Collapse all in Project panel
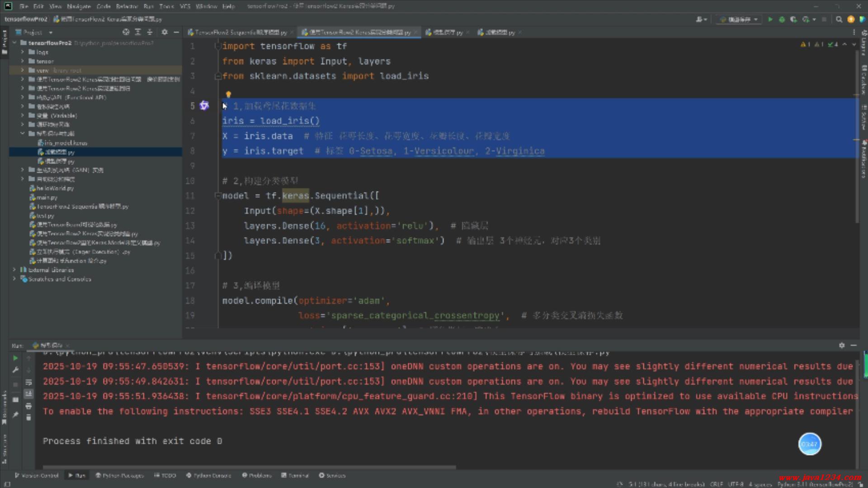The image size is (868, 488). pos(150,32)
